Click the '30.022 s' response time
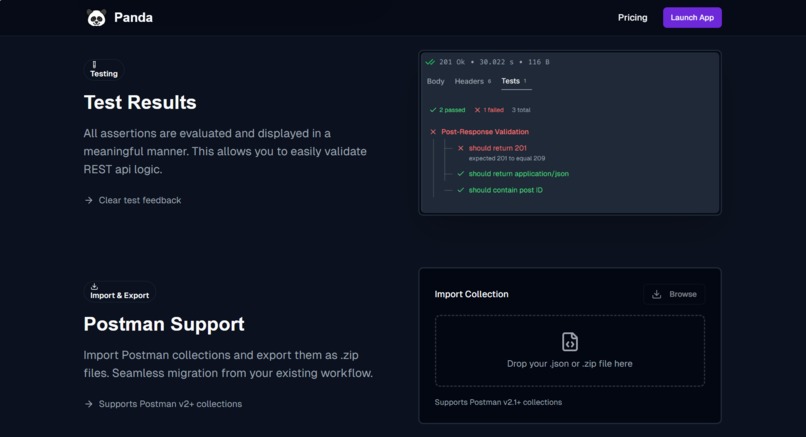 coord(496,62)
